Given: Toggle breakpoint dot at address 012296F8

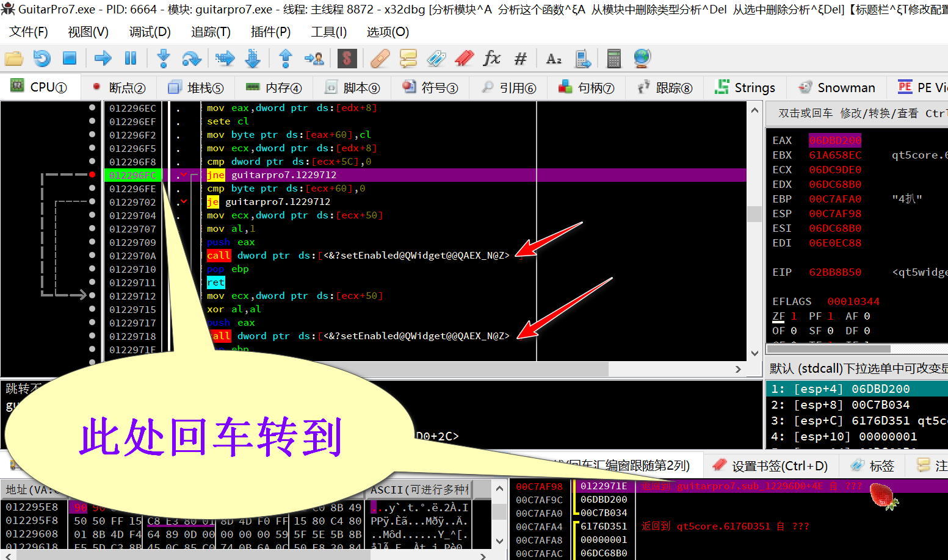Looking at the screenshot, I should [92, 161].
